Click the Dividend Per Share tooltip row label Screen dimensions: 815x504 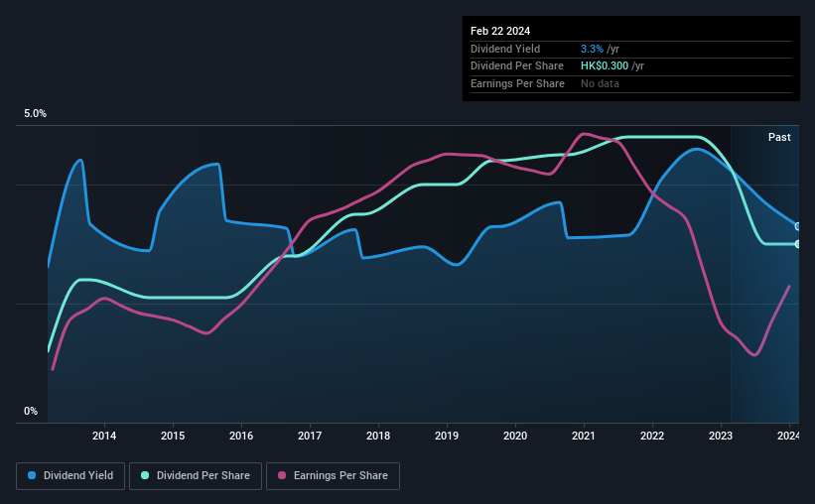(x=516, y=66)
